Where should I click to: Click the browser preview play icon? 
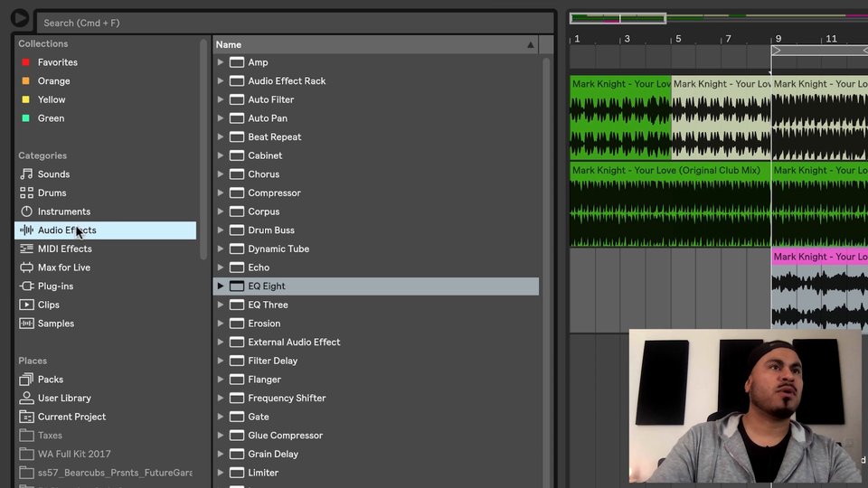pos(19,18)
